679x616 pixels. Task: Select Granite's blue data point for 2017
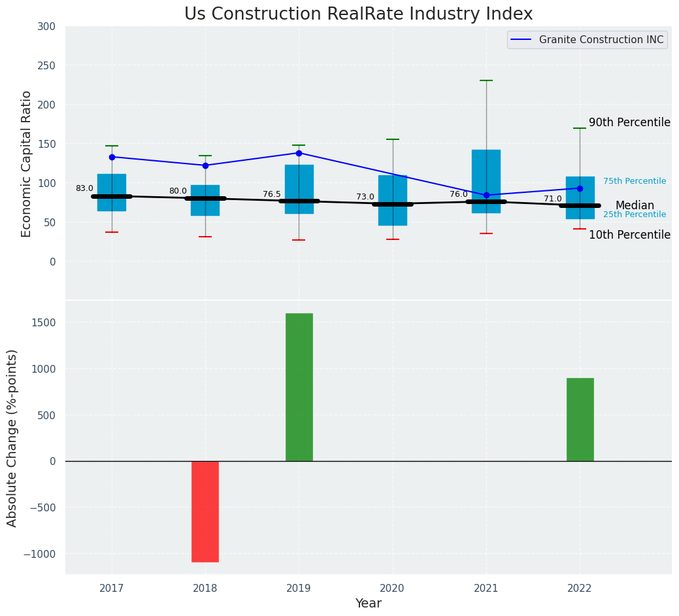pos(112,157)
